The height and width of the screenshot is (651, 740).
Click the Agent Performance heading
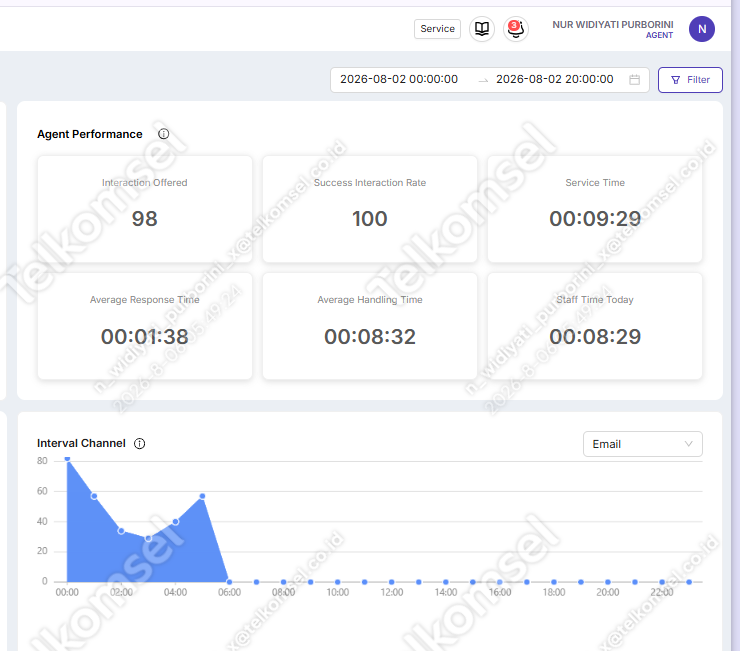coord(90,134)
